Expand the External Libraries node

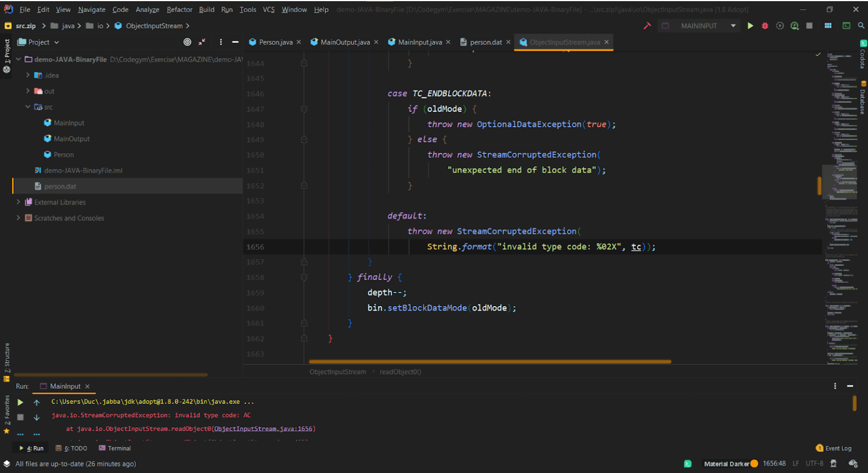coord(18,202)
